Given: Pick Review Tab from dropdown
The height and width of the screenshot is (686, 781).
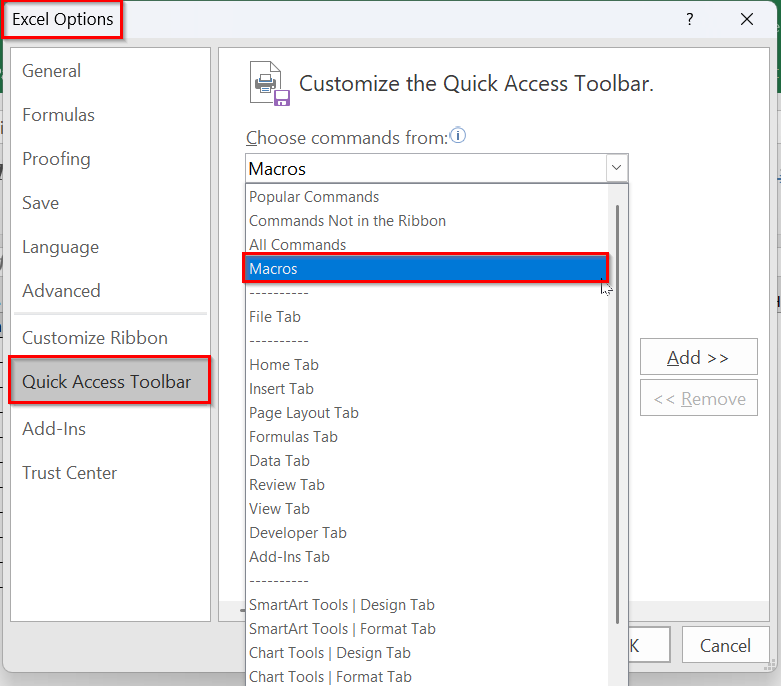Looking at the screenshot, I should [x=427, y=485].
